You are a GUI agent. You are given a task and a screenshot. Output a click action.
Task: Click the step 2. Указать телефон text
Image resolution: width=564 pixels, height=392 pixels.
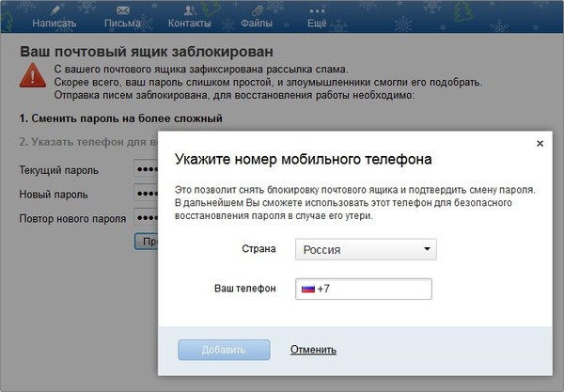88,142
